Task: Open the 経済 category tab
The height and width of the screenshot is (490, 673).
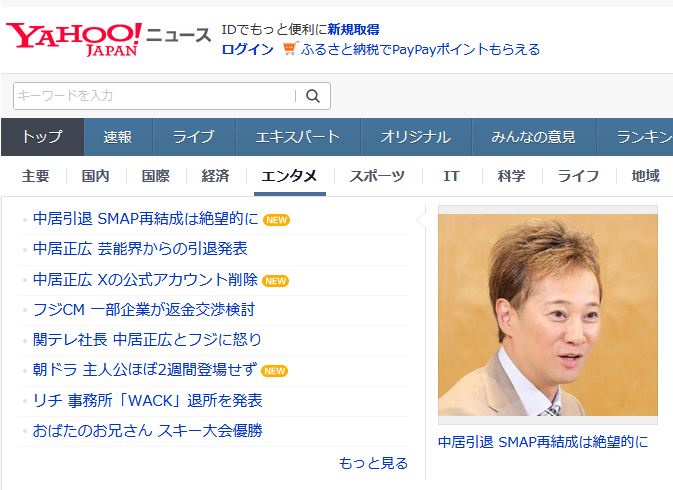Action: pos(215,176)
